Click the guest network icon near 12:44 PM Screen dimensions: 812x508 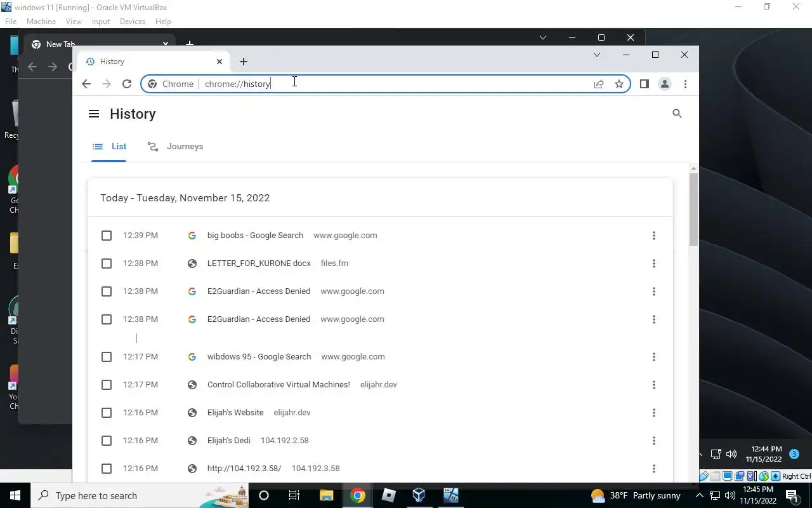(716, 454)
